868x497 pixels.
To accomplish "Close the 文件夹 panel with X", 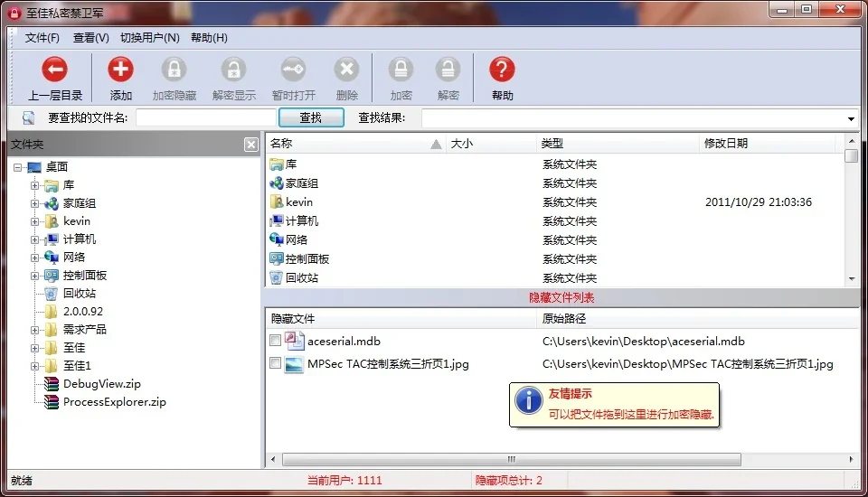I will pyautogui.click(x=250, y=145).
